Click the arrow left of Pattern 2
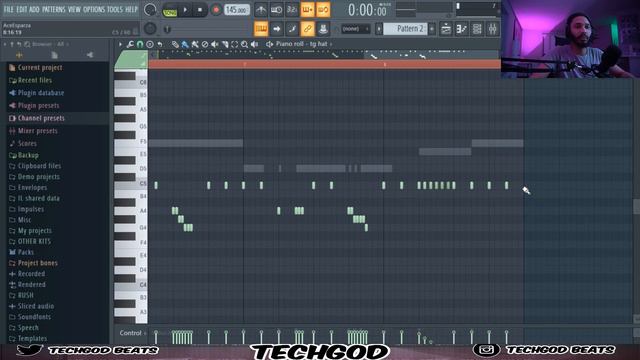The image size is (640, 360). pos(379,29)
